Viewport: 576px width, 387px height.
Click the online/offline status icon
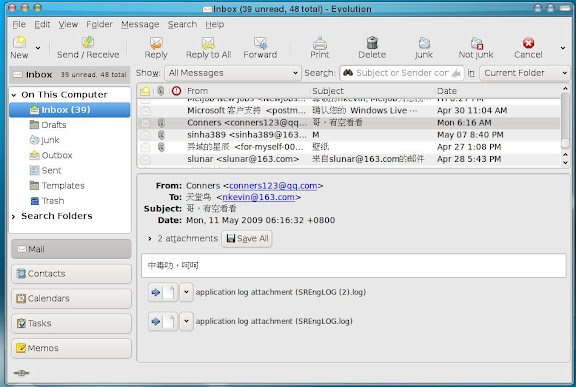(x=21, y=373)
